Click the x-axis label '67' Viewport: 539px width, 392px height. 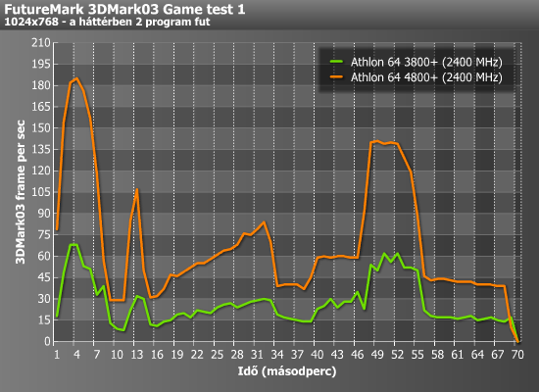click(x=498, y=354)
